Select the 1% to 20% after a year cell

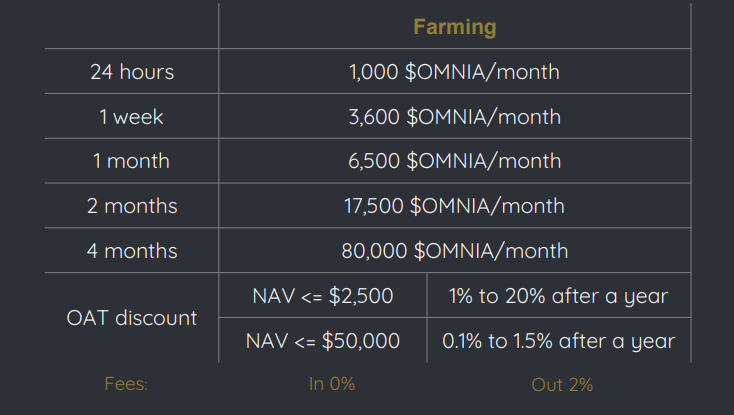click(x=558, y=296)
